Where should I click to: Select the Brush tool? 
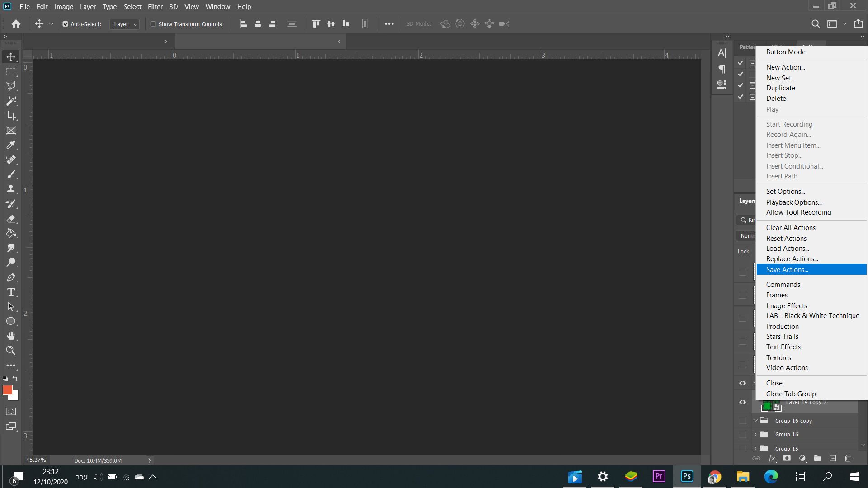[11, 174]
